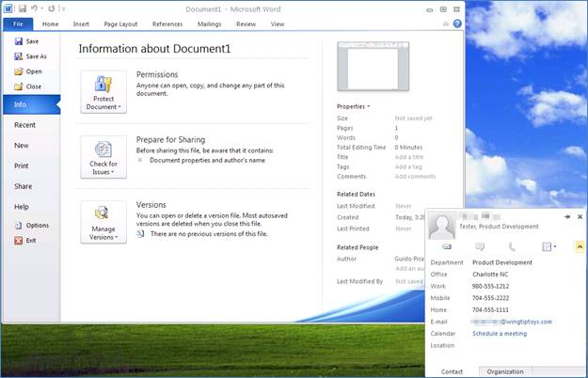Screen dimensions: 588x378
Task: Click work phone number 980-555-1212
Action: (490, 286)
